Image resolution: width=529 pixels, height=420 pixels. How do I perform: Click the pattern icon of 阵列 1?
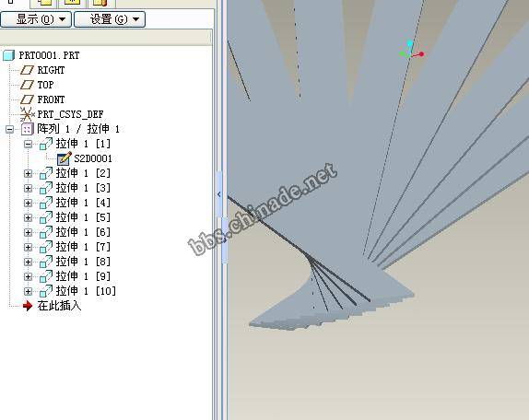pos(28,129)
